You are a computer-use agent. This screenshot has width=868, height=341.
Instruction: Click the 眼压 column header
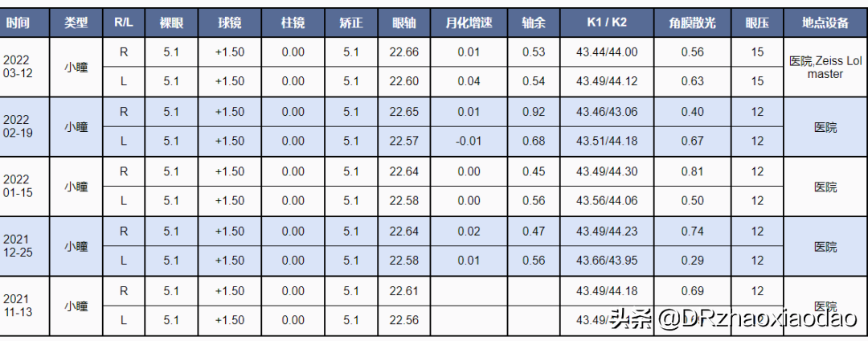(757, 23)
